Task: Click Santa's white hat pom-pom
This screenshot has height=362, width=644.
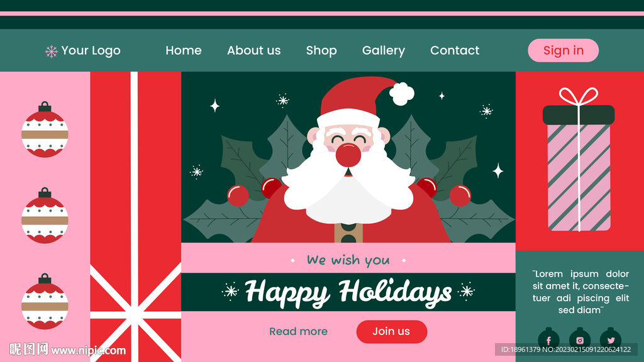Action: click(402, 94)
